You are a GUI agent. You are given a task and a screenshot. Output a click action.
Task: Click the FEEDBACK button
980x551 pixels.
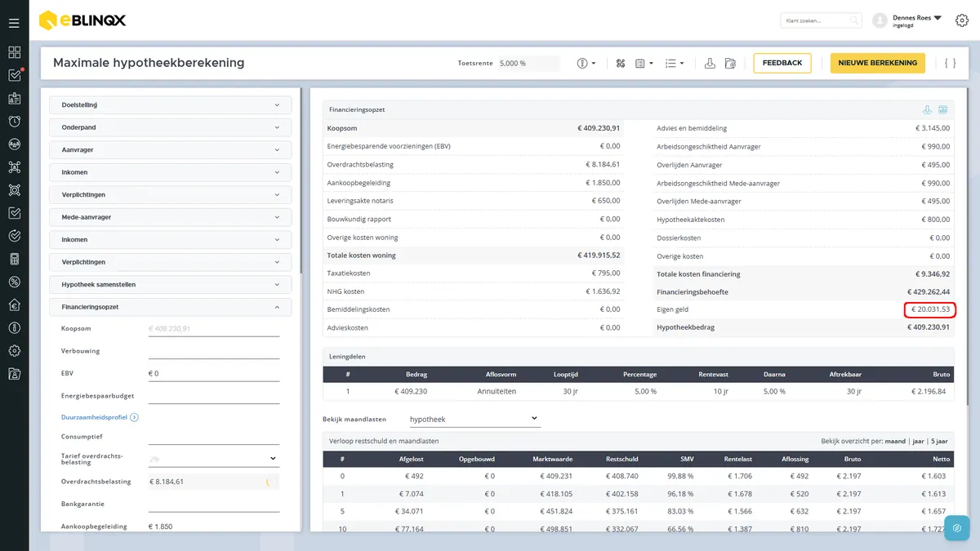pyautogui.click(x=782, y=63)
